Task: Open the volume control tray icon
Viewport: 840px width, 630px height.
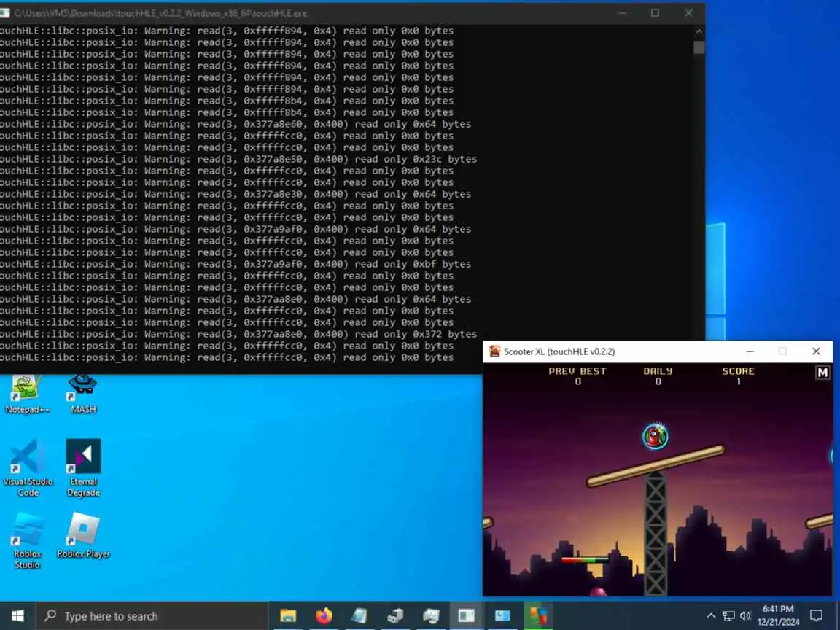Action: [746, 616]
